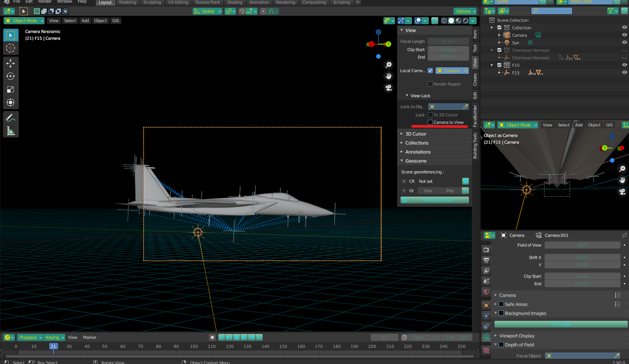The height and width of the screenshot is (364, 629).
Task: Open the Texture properties tab
Action: pos(486,350)
